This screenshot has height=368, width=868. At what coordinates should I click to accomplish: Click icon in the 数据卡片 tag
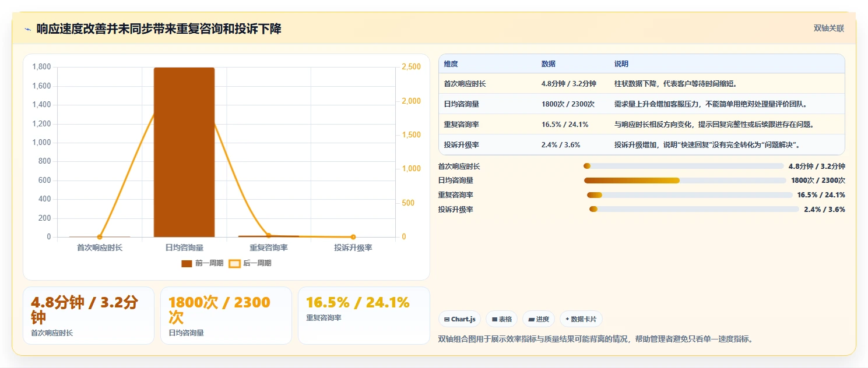click(567, 319)
